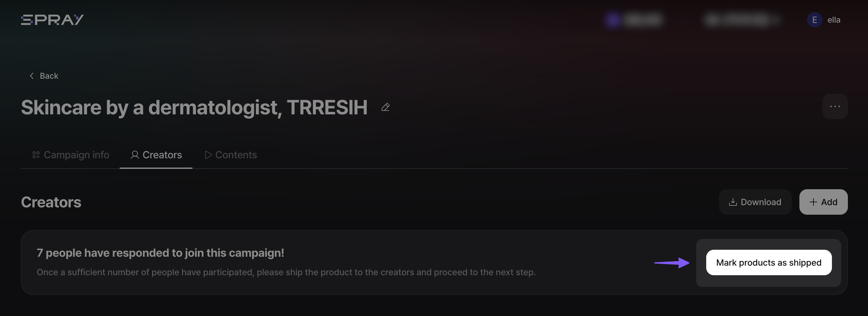Screen dimensions: 868x316
Task: Click the purple arrow pointing to shipped button
Action: click(671, 263)
